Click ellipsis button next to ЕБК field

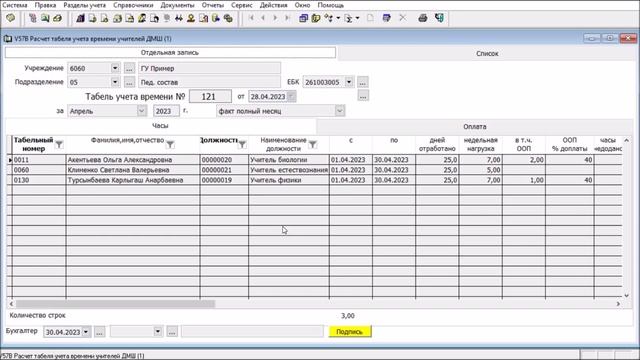(x=362, y=82)
